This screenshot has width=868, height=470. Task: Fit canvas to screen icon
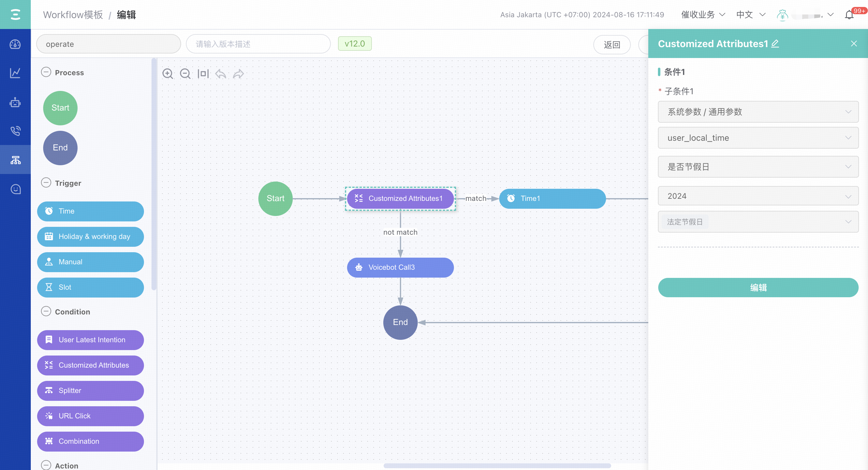pos(203,73)
